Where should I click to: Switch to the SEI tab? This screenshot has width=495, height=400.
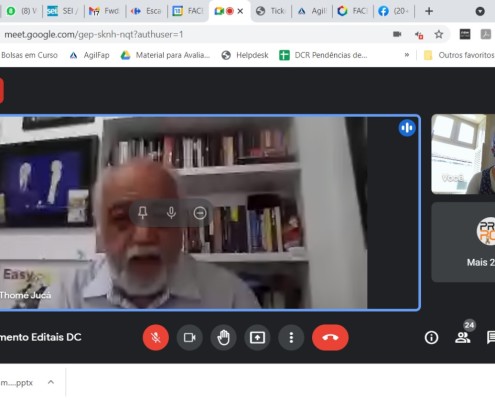click(x=63, y=11)
